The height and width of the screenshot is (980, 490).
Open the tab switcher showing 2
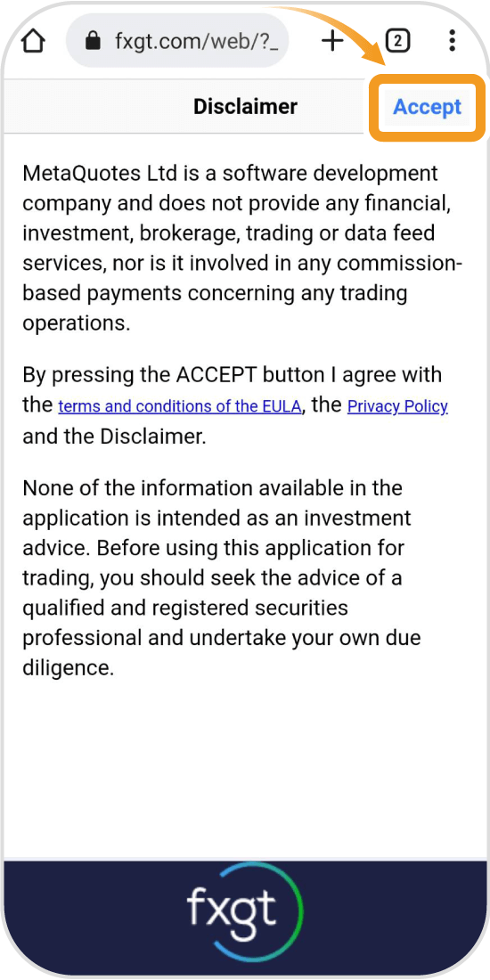397,41
